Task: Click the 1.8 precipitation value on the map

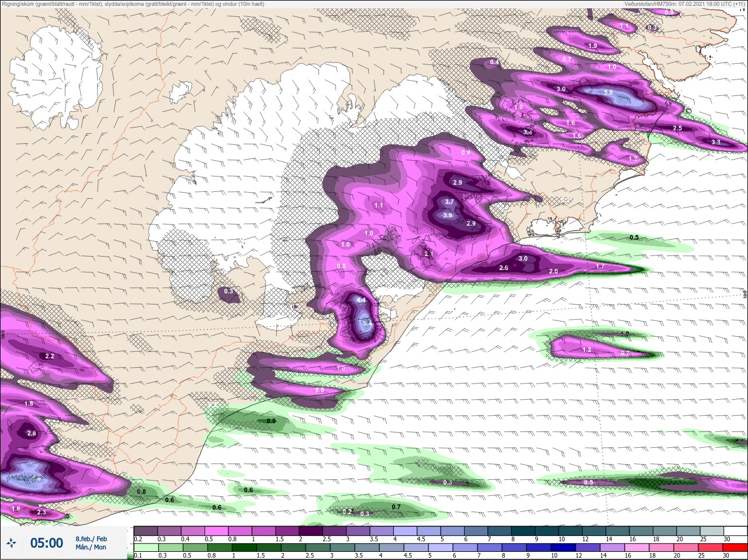Action: (29, 403)
